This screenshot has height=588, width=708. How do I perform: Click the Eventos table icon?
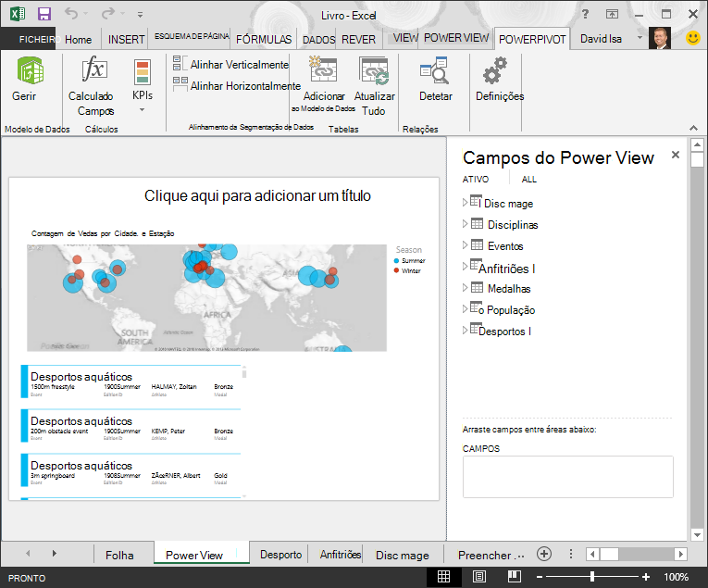click(x=477, y=244)
